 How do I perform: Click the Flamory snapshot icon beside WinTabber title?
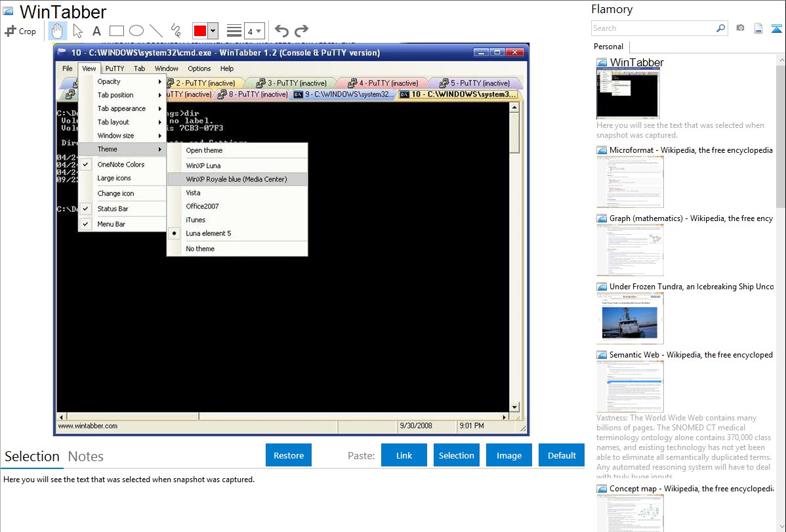point(8,11)
